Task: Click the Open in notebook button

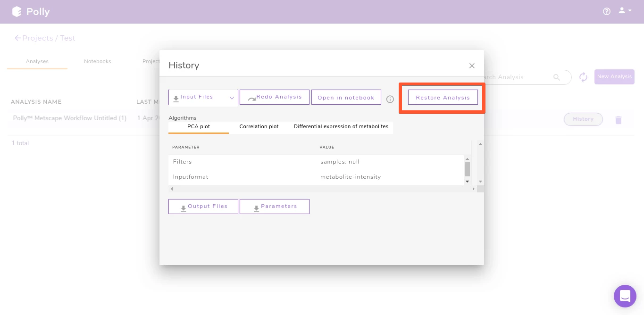Action: (x=346, y=98)
